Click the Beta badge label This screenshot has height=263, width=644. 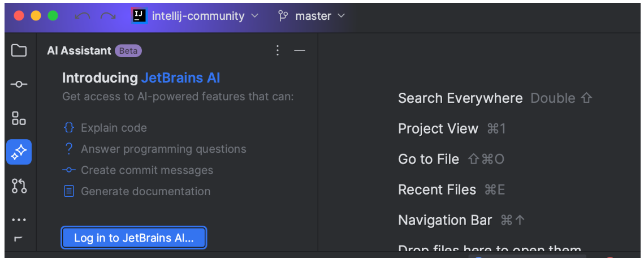tap(128, 51)
